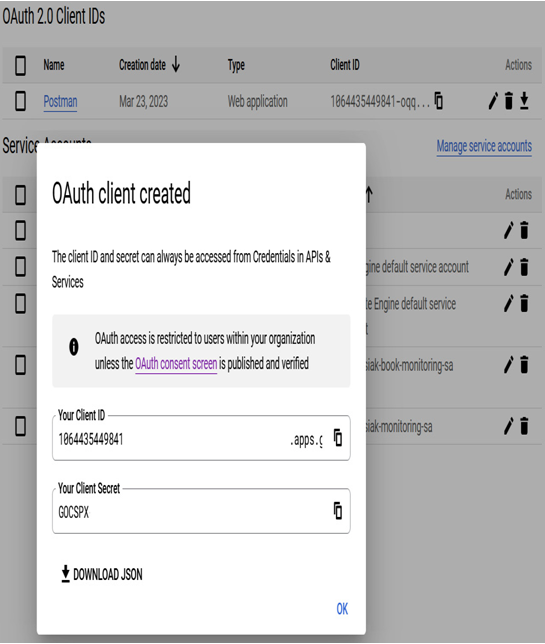This screenshot has height=644, width=545.
Task: Open Manage service accounts link
Action: tap(484, 146)
